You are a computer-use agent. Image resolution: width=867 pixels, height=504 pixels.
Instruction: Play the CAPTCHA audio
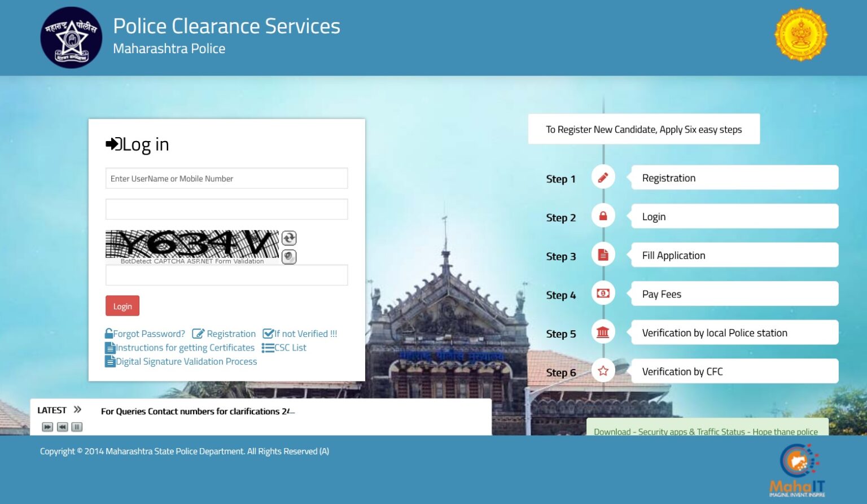point(288,257)
